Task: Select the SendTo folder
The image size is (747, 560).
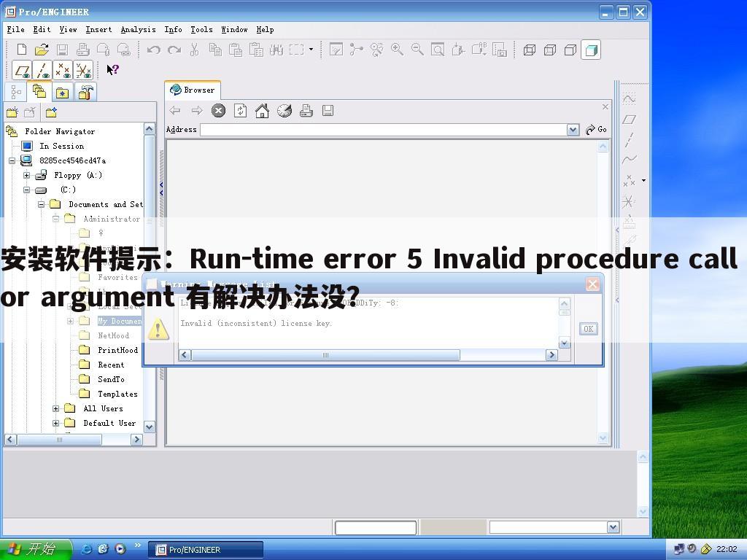Action: coord(111,379)
